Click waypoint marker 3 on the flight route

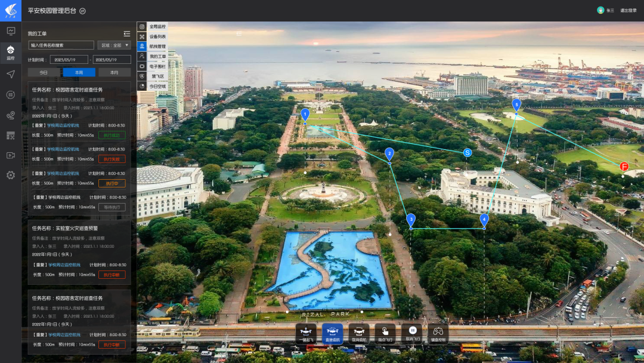pyautogui.click(x=411, y=220)
